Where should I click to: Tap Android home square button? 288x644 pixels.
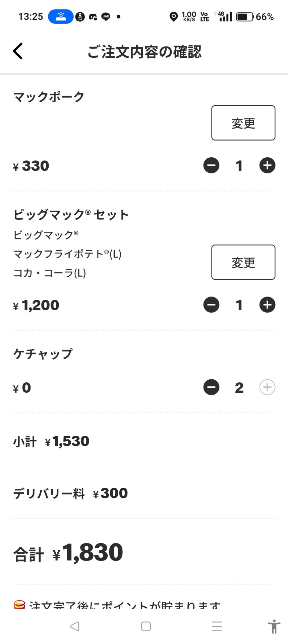[146, 626]
